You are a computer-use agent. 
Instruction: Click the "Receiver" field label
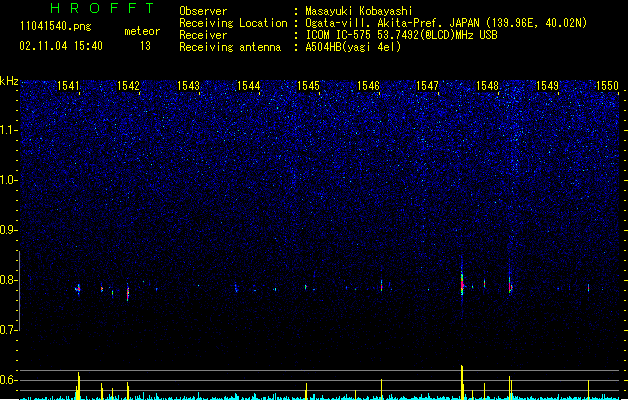pos(203,35)
